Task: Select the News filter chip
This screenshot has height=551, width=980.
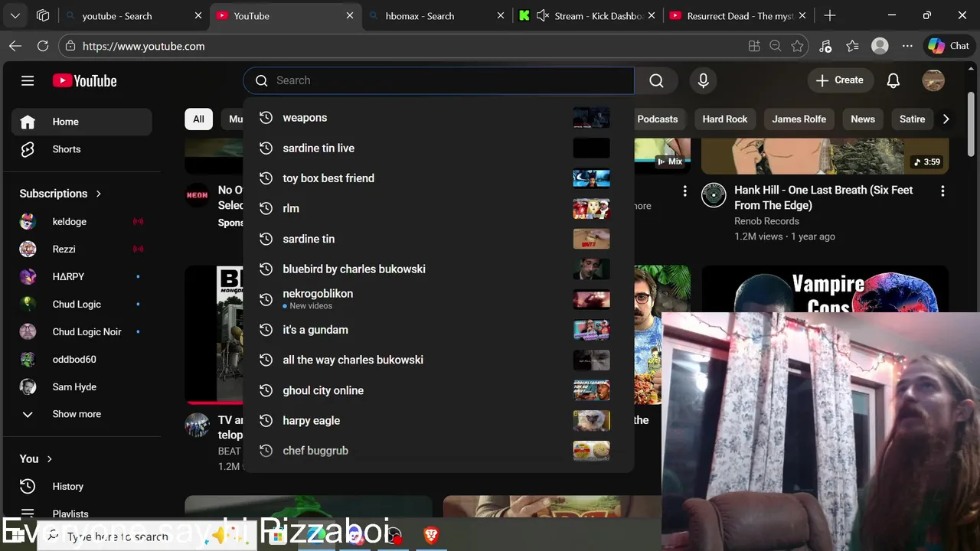Action: (x=863, y=119)
